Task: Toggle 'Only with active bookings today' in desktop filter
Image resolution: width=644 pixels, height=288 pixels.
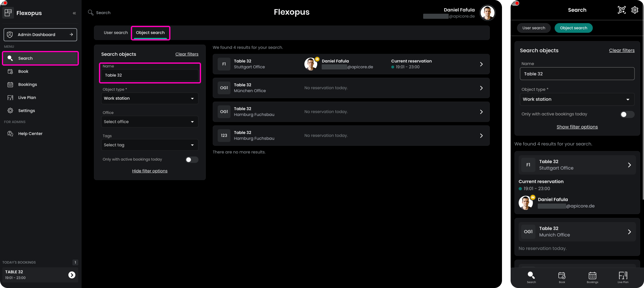Action: click(x=192, y=160)
